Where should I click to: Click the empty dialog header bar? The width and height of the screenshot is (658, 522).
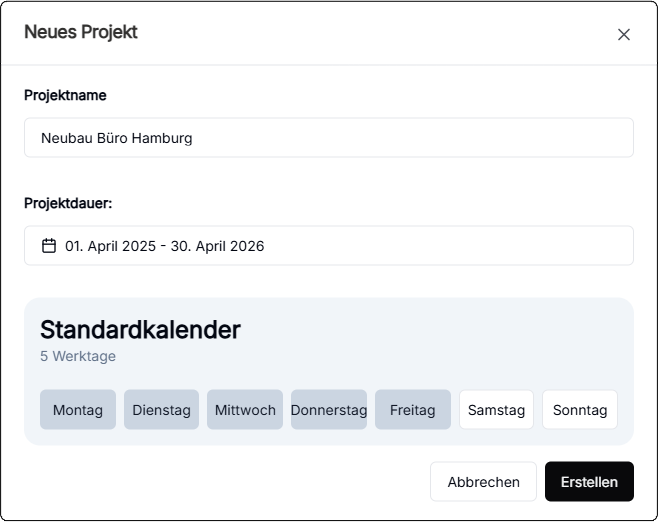click(380, 32)
